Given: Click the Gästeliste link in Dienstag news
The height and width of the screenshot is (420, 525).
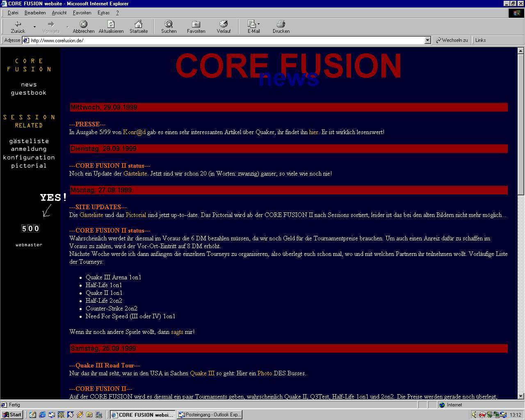Looking at the screenshot, I should [135, 173].
